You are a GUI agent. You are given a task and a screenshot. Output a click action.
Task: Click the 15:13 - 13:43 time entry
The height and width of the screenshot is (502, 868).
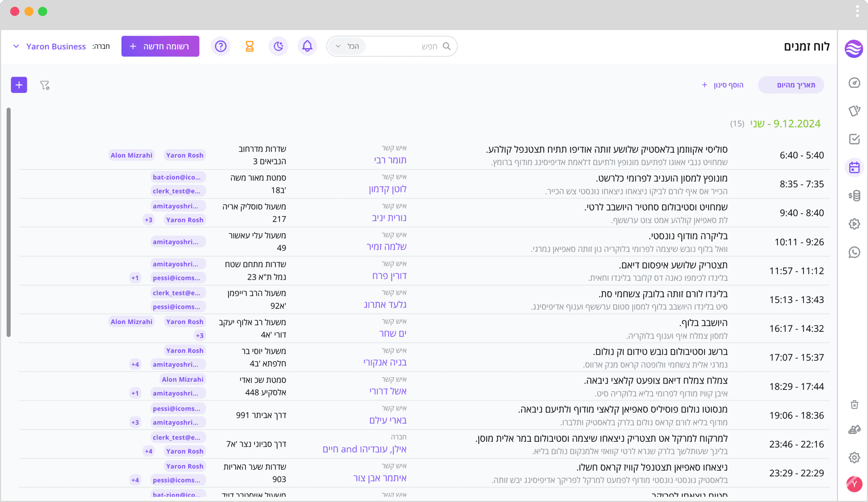[x=796, y=300]
